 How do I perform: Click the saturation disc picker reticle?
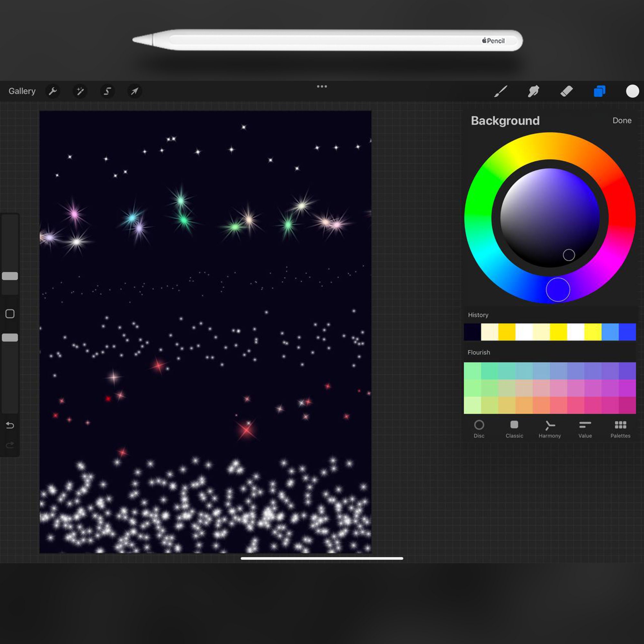[569, 255]
